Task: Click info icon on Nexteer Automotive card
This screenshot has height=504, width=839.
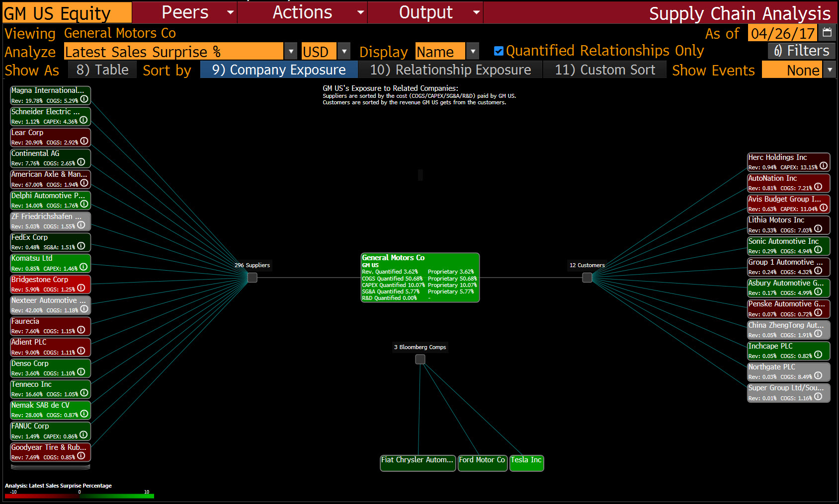Action: (84, 309)
